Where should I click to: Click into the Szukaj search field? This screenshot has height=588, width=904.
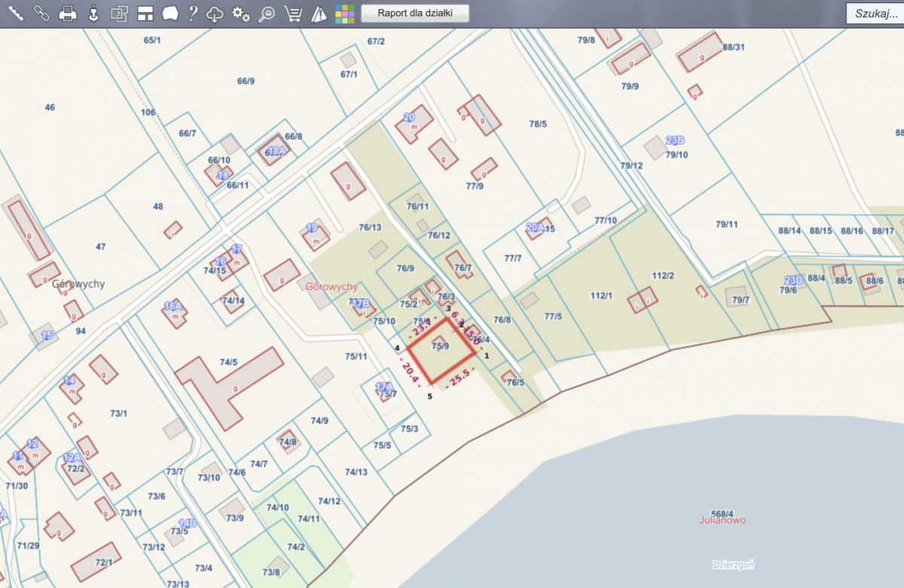(x=874, y=14)
